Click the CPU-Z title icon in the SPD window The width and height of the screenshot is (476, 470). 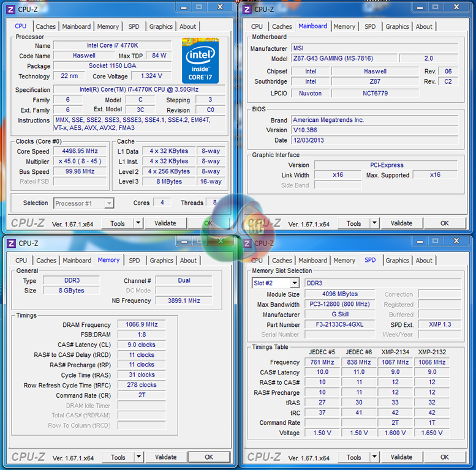tap(247, 243)
